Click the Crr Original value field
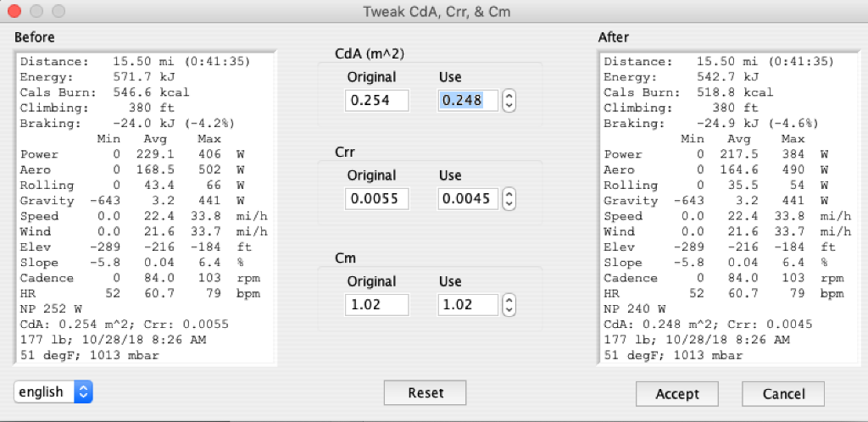This screenshot has height=422, width=868. coord(376,200)
